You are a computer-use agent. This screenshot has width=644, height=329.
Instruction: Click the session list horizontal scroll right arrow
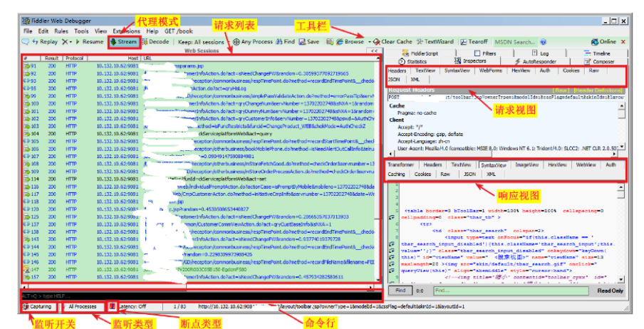click(371, 287)
